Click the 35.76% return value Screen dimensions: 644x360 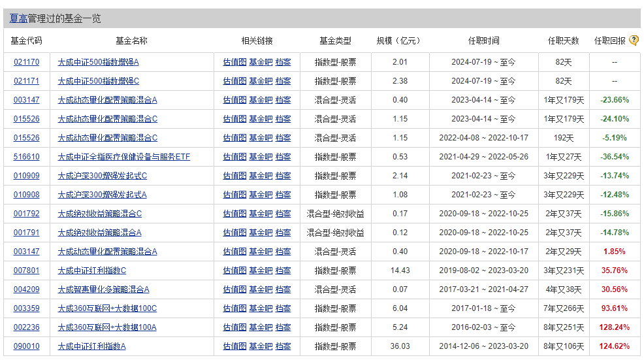615,270
